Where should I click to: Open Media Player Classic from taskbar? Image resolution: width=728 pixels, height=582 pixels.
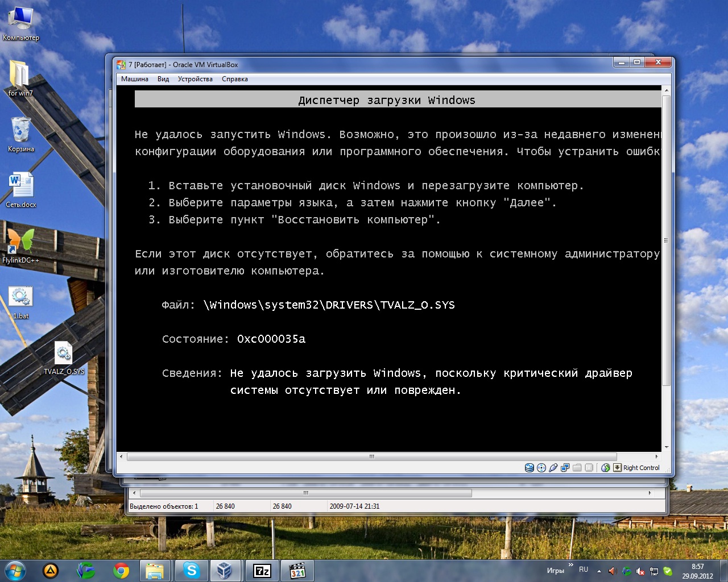(297, 570)
